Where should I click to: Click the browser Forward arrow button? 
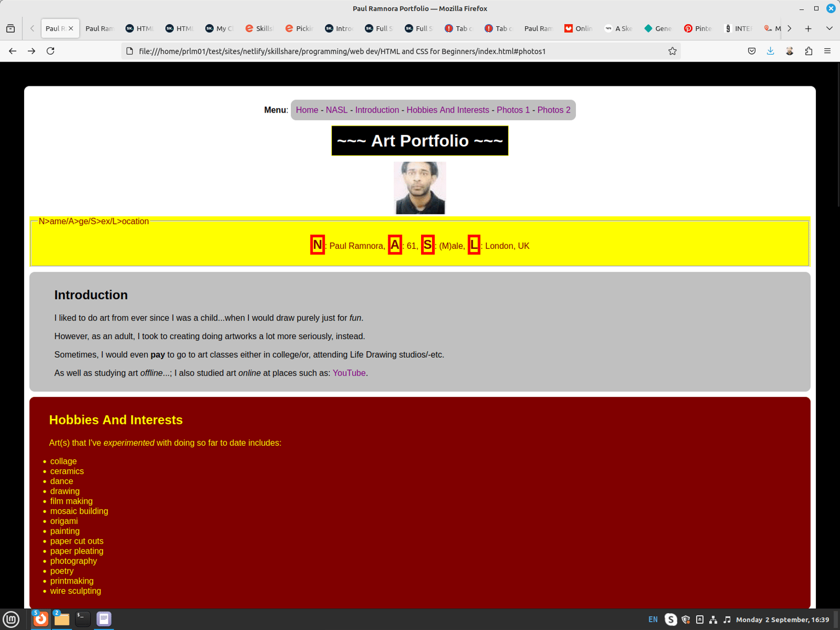pyautogui.click(x=32, y=51)
